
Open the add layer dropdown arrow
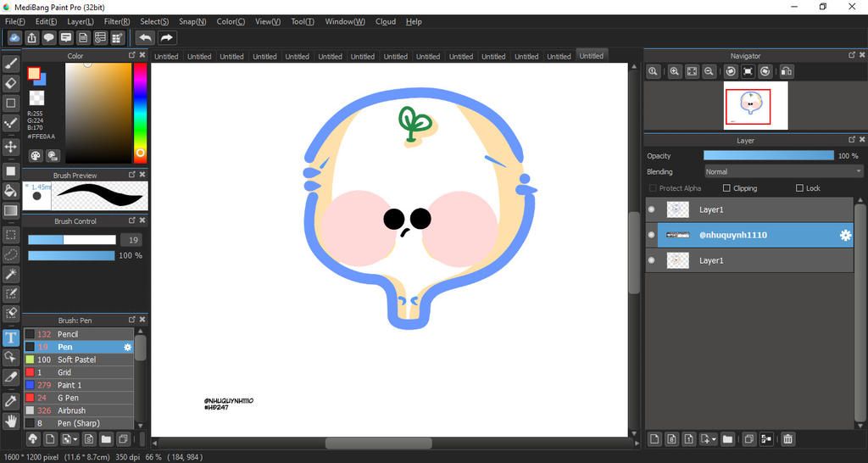click(714, 439)
